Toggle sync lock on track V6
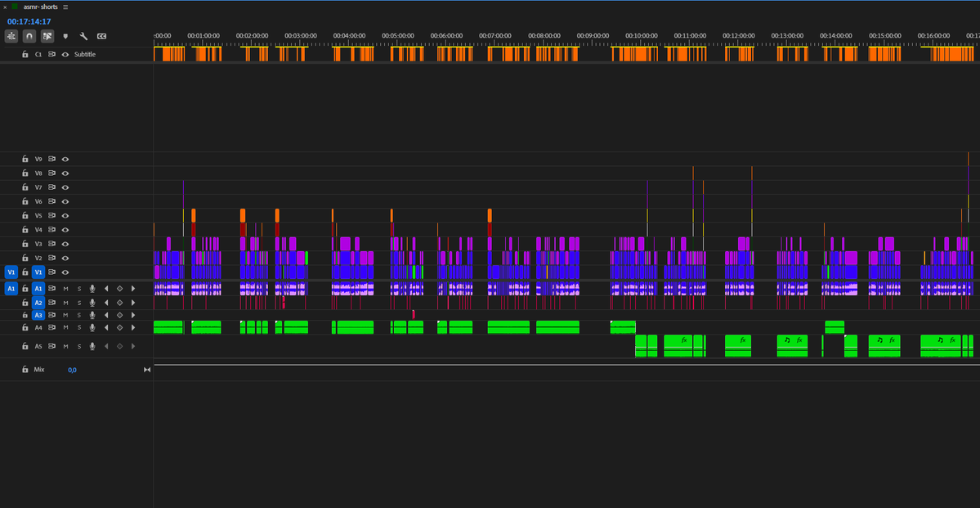980x508 pixels. point(51,201)
